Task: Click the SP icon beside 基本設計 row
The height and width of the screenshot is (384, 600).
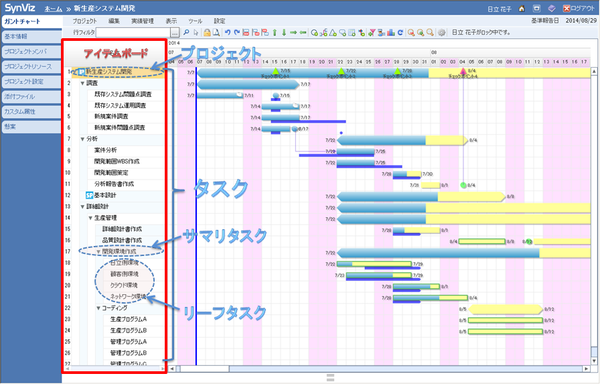Action: (89, 195)
